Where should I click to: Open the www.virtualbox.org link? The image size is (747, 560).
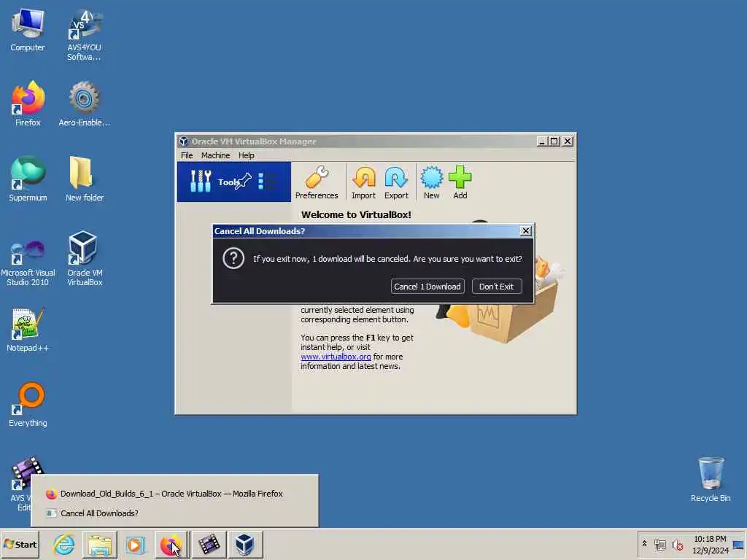click(x=336, y=357)
